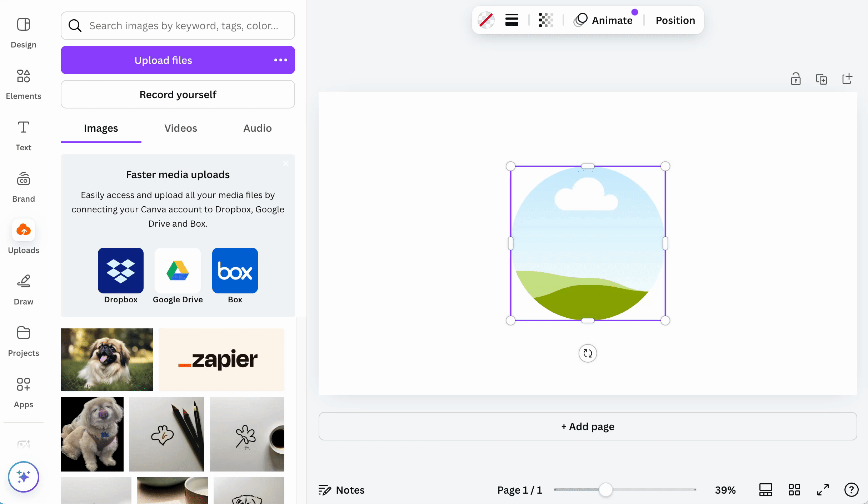868x504 pixels.
Task: Open the help question mark icon
Action: 851,490
